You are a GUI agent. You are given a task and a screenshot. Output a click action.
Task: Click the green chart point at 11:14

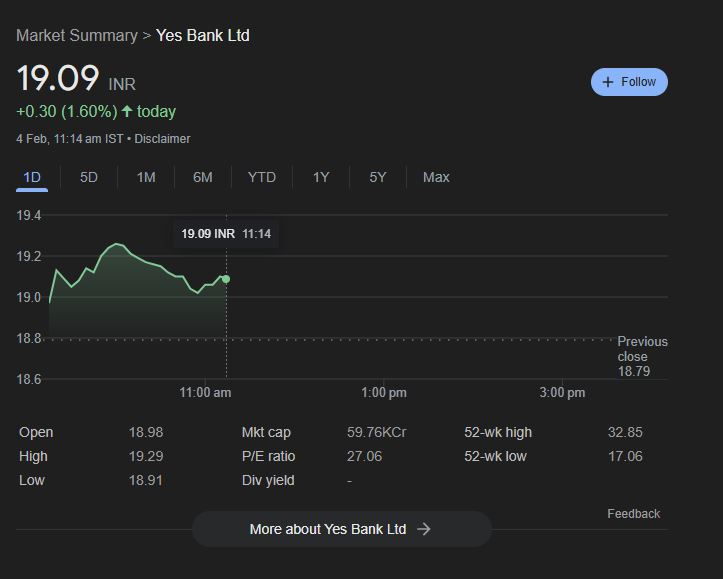tap(226, 279)
